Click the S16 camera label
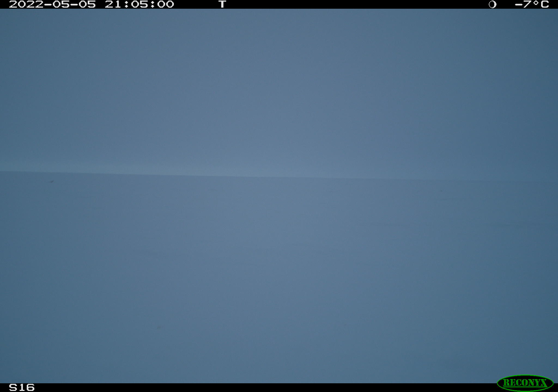 coord(22,387)
